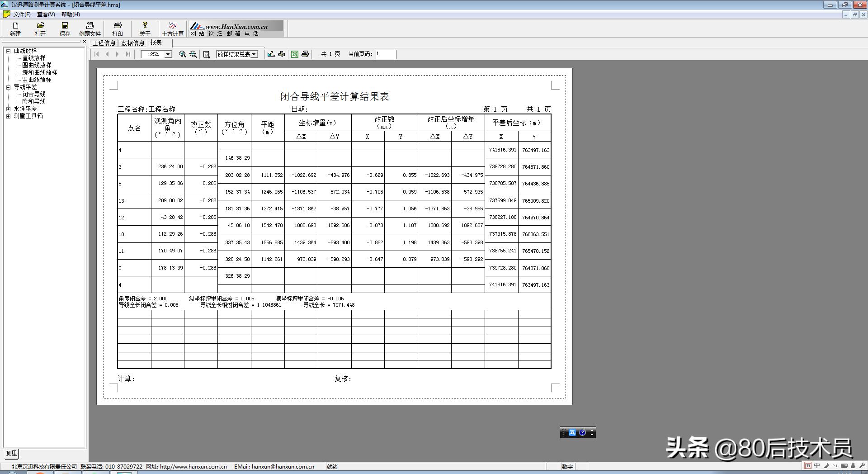The height and width of the screenshot is (474, 868).
Task: Zoom out of the report preview
Action: 193,54
